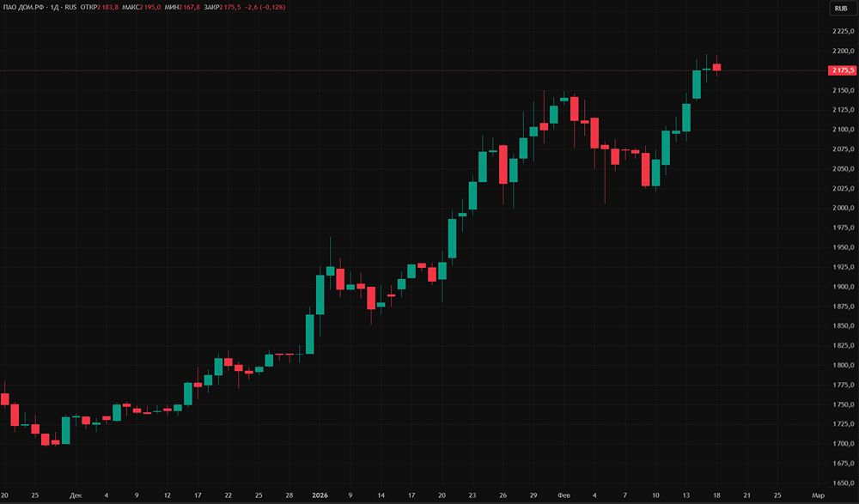This screenshot has height=504, width=859.
Task: Click the 2 000,0 level on price scale
Action: [844, 208]
